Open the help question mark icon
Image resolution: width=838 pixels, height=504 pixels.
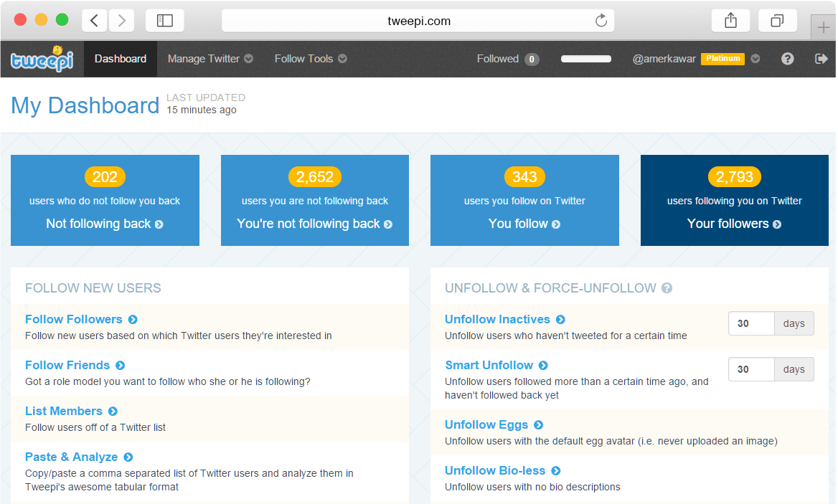[787, 59]
